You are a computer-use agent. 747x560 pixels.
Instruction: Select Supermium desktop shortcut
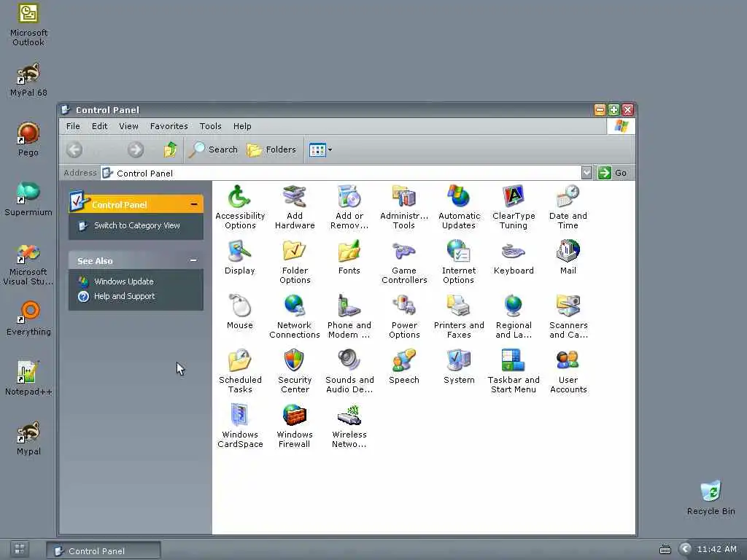[x=28, y=199]
